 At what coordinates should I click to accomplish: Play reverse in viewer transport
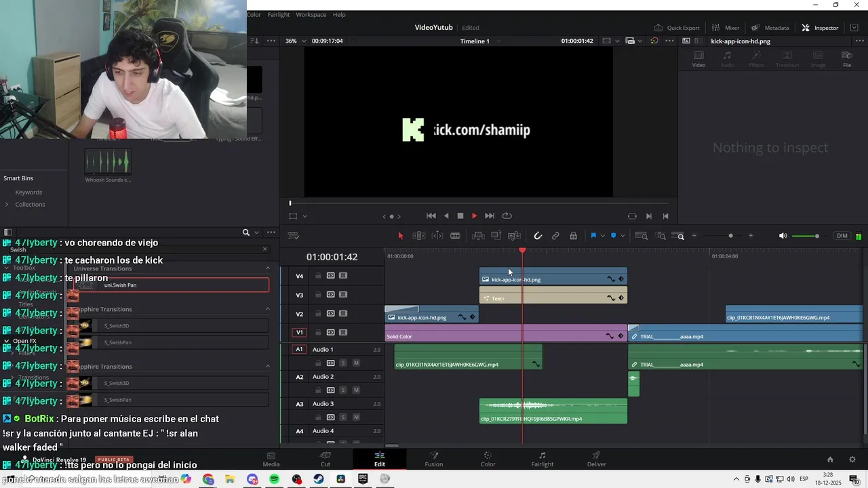pos(446,216)
